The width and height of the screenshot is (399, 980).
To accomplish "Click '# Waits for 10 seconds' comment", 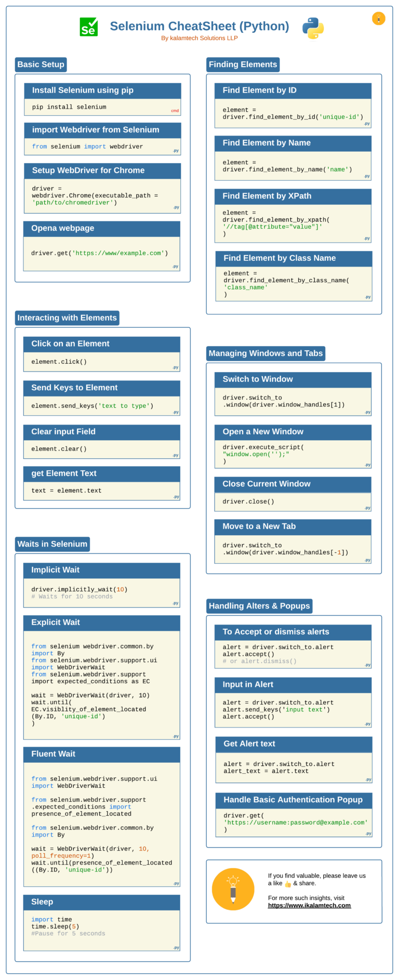I will 72,597.
